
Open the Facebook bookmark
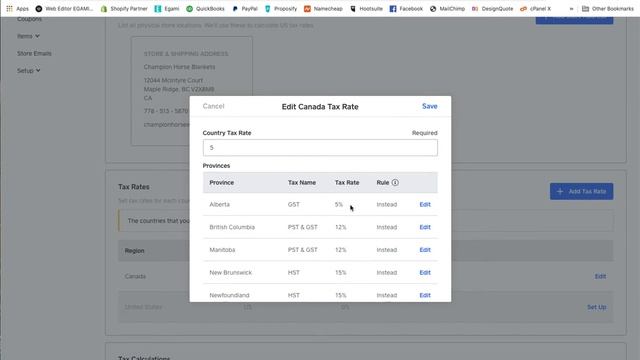(x=406, y=9)
